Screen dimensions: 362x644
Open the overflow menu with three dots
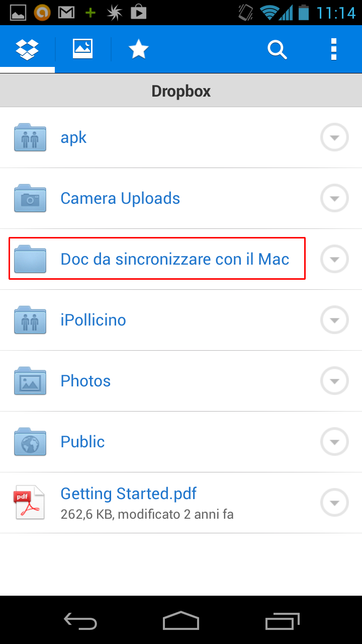coord(333,49)
